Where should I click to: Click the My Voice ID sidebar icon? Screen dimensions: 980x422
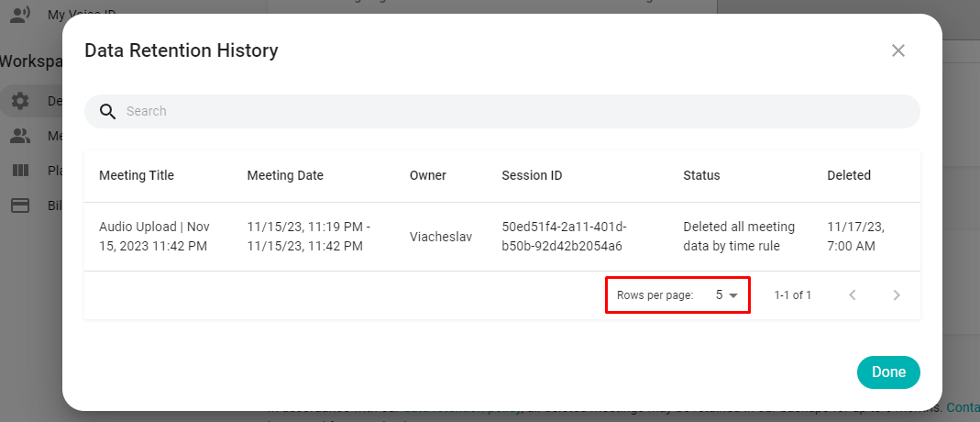click(x=20, y=14)
